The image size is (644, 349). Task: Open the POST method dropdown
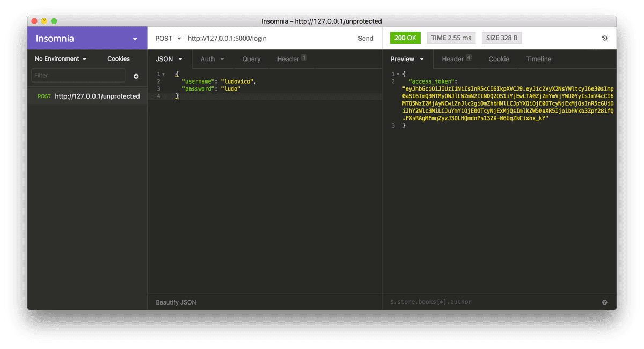pyautogui.click(x=167, y=39)
